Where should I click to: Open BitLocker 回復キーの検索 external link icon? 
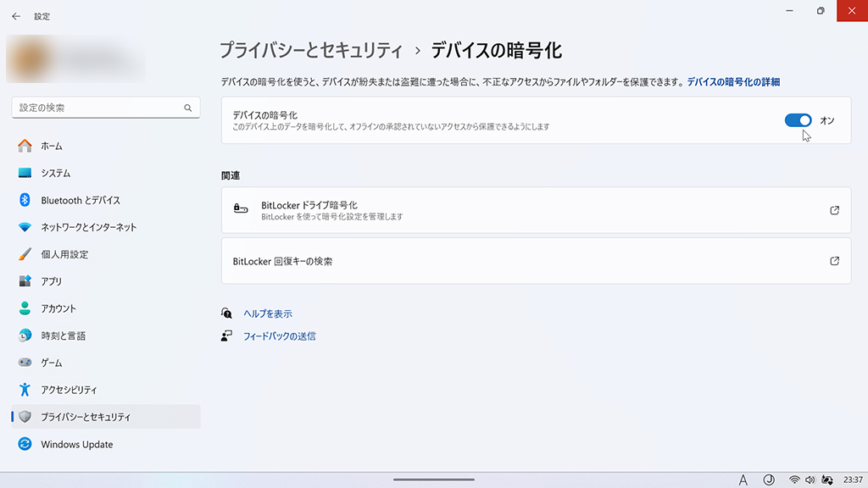click(x=834, y=261)
